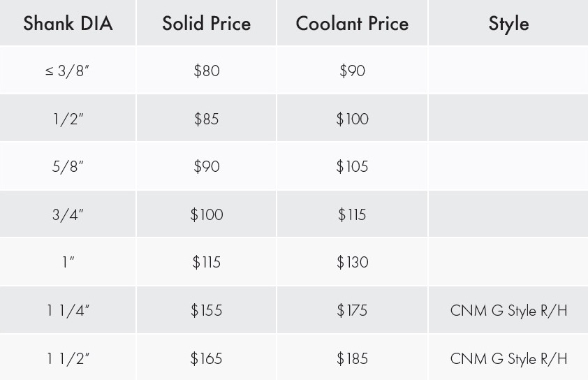Screen dimensions: 588x380
Task: Select the Style column header
Action: 508,24
